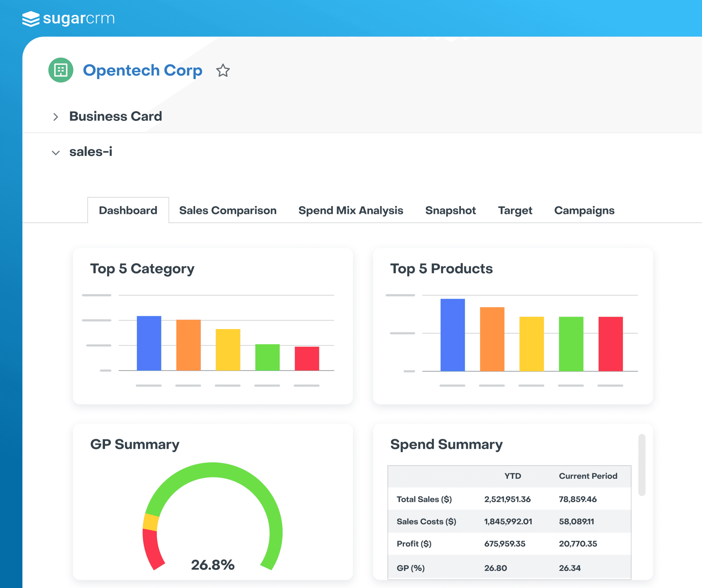This screenshot has height=588, width=702.
Task: Click the Current Period column header
Action: pyautogui.click(x=588, y=476)
